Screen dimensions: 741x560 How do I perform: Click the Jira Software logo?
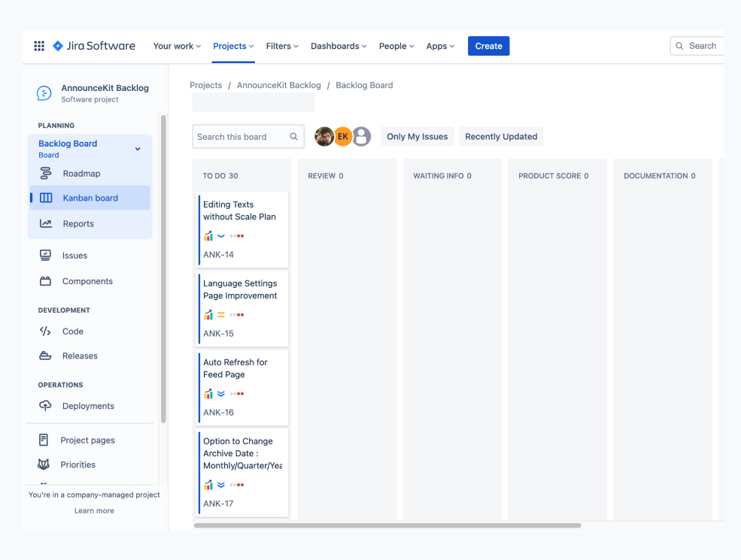pyautogui.click(x=94, y=46)
